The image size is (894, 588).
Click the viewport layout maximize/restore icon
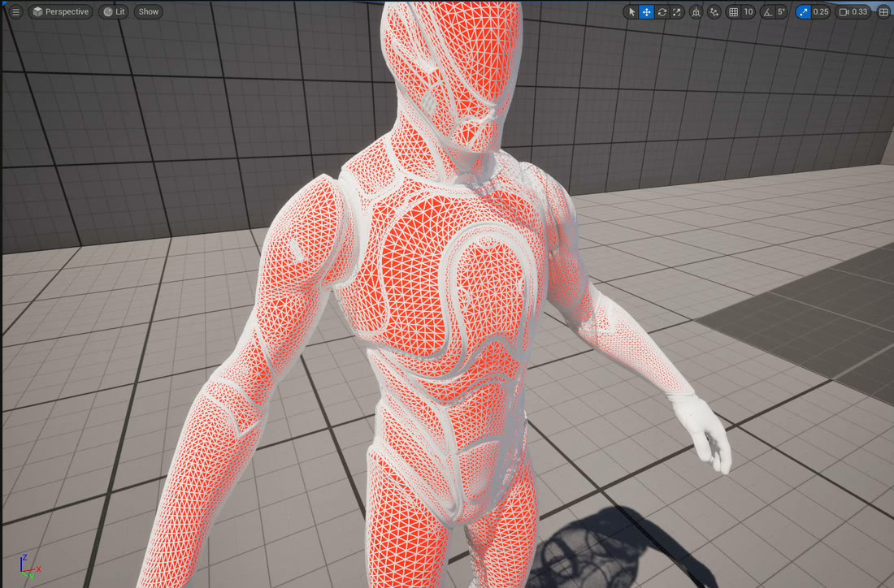click(x=883, y=11)
